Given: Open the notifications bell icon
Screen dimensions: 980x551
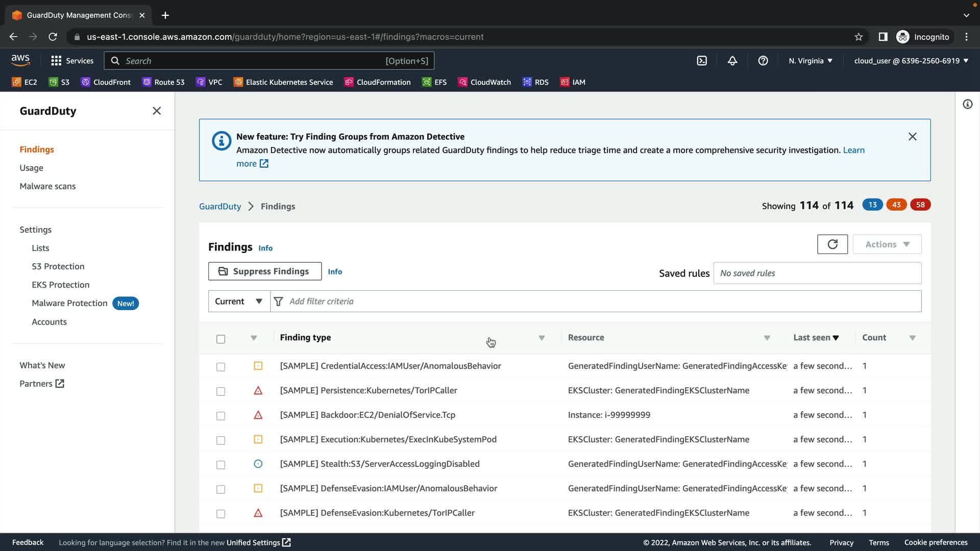Looking at the screenshot, I should click(732, 61).
